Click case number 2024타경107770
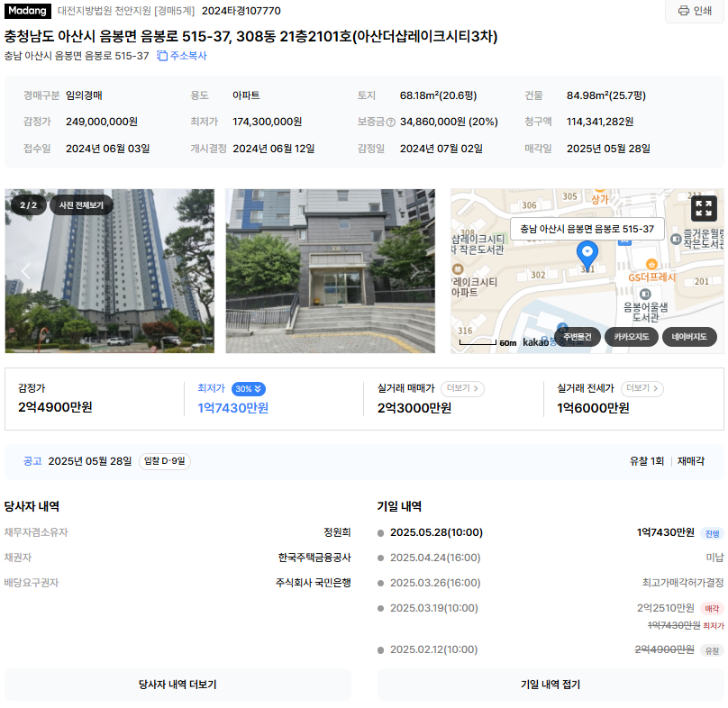This screenshot has width=728, height=708. (x=241, y=11)
